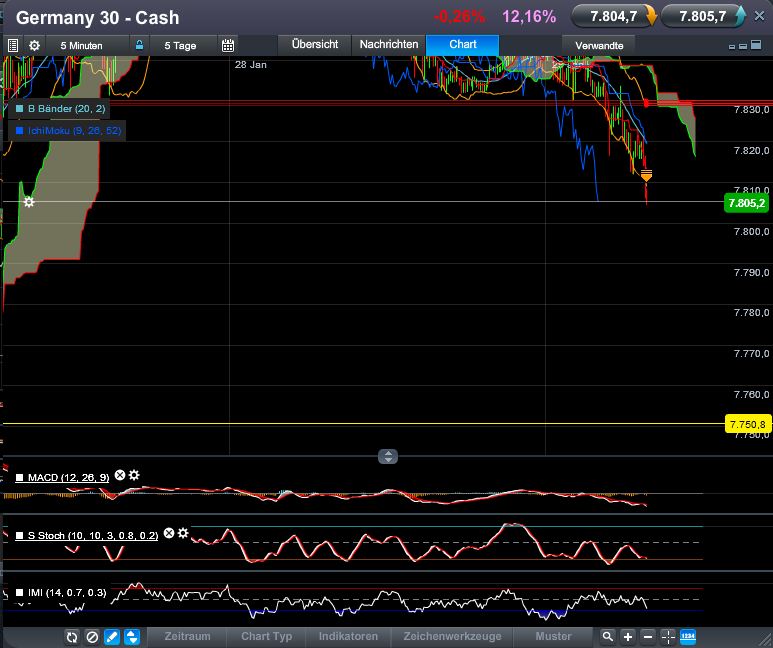The image size is (773, 648).
Task: Remove the MACD indicator with its X icon
Action: coord(120,475)
